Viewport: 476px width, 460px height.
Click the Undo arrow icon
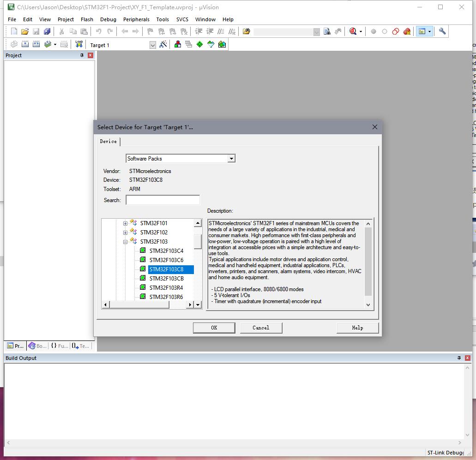[98, 31]
